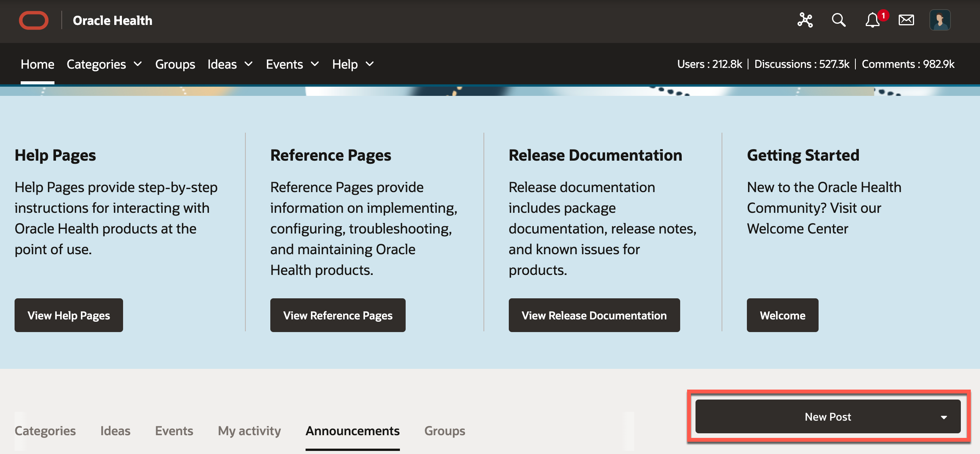This screenshot has height=454, width=980.
Task: Switch to the Events tab
Action: pyautogui.click(x=174, y=431)
